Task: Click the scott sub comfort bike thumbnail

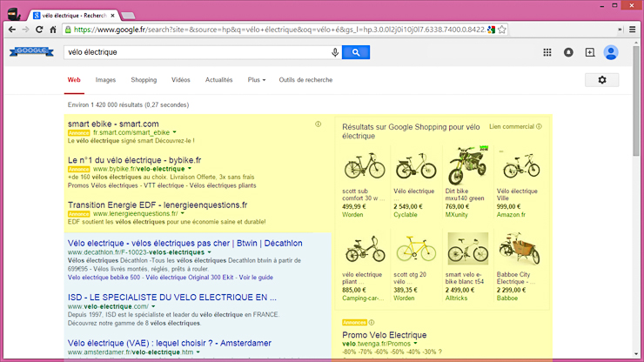Action: [x=365, y=165]
